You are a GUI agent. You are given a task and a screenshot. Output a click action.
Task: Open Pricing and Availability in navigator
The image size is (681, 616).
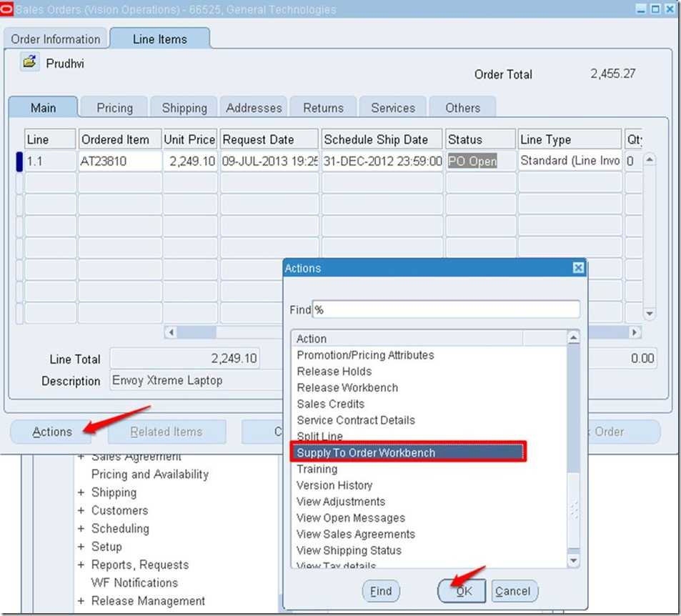click(150, 474)
